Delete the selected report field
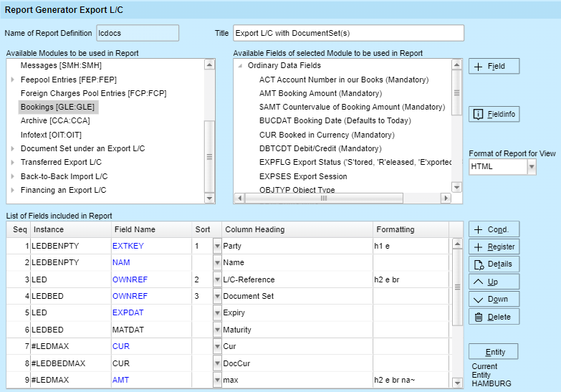Image resolution: width=561 pixels, height=392 pixels. pyautogui.click(x=494, y=317)
